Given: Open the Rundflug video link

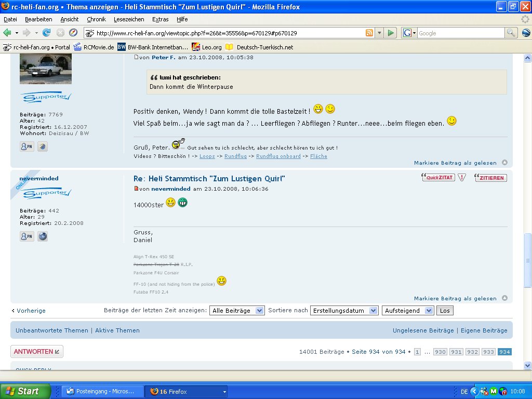Looking at the screenshot, I should click(235, 156).
